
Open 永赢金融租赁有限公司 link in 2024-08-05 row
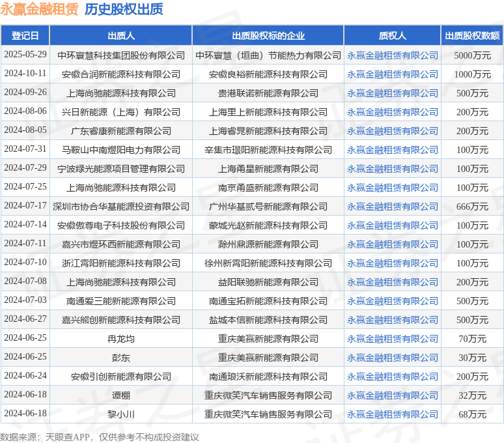[392, 131]
